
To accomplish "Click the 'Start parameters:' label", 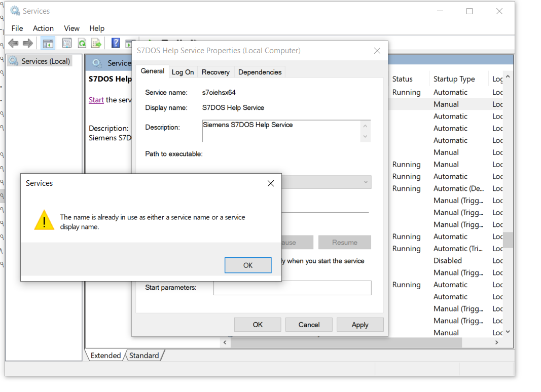I will [171, 288].
